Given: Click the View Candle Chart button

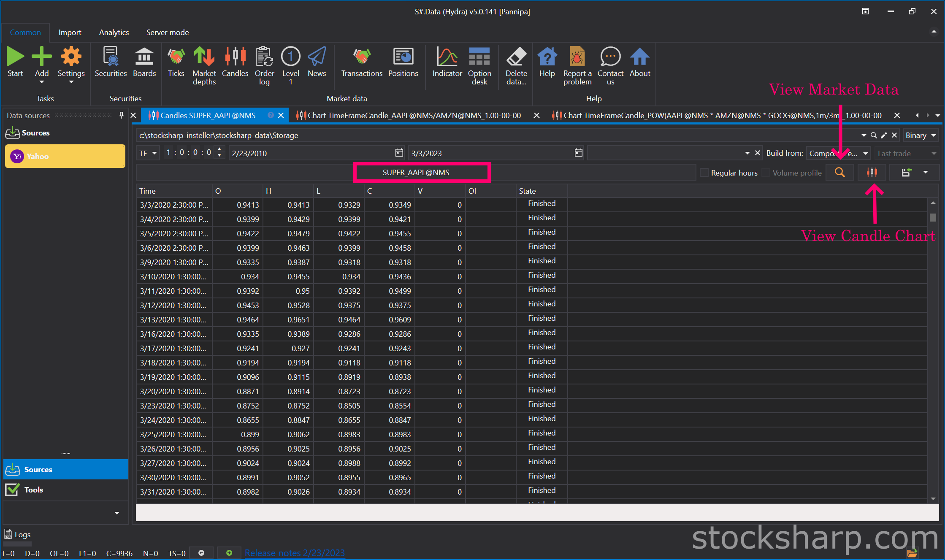Looking at the screenshot, I should (872, 173).
